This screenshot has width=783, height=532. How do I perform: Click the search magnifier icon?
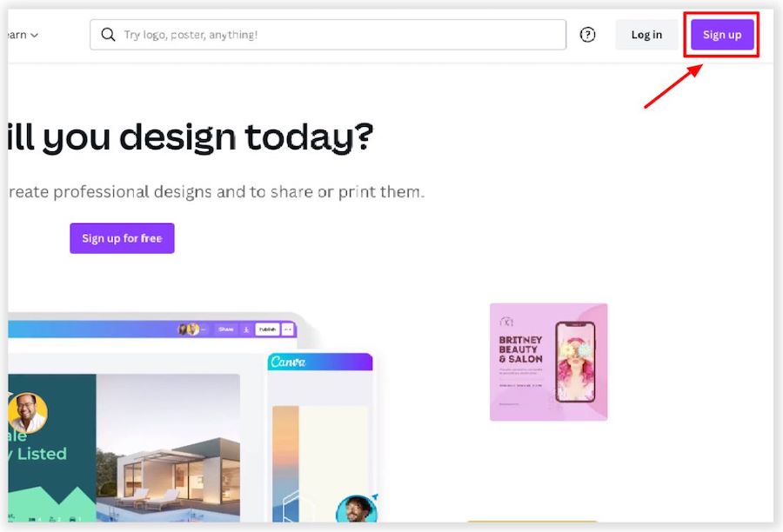click(108, 35)
